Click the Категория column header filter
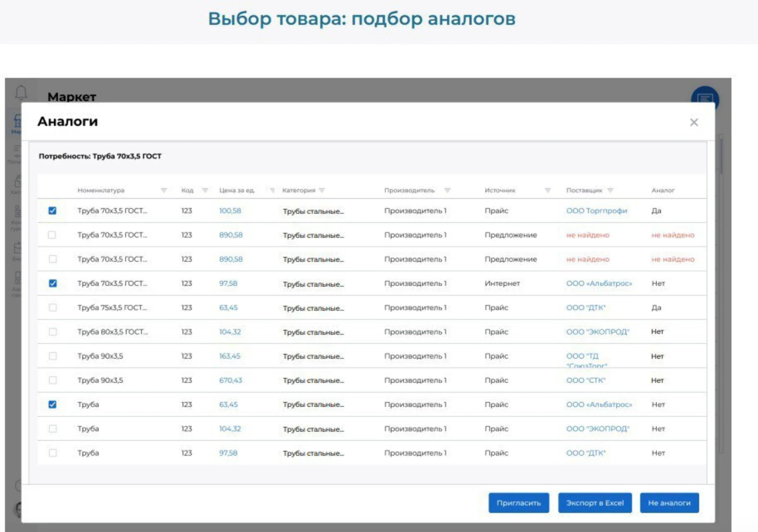Viewport: 758px width, 532px height. tap(323, 189)
